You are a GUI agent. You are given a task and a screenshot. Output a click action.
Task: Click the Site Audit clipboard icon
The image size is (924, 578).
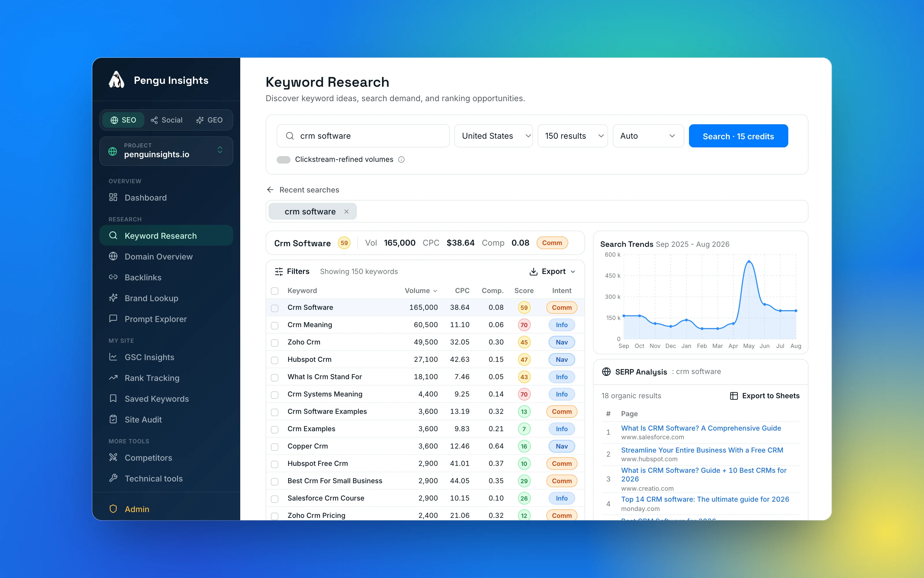click(113, 419)
